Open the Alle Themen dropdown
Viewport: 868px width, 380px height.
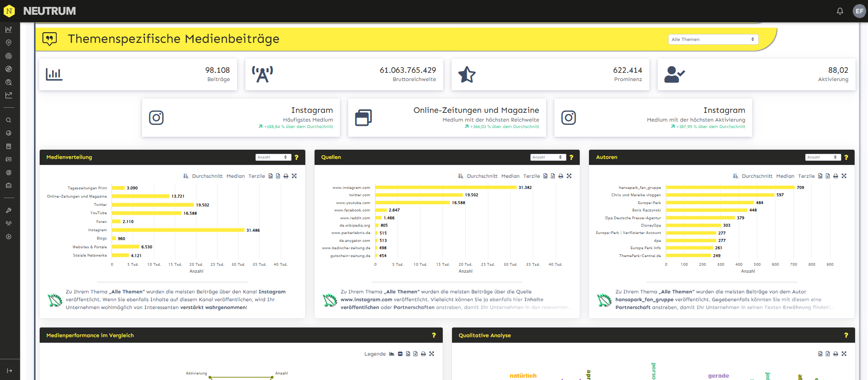coord(713,40)
